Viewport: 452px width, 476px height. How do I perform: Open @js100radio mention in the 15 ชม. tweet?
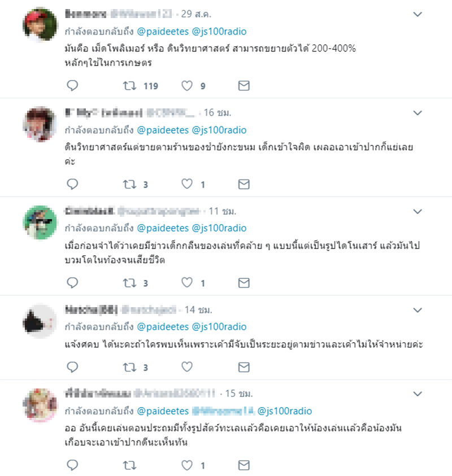click(285, 411)
